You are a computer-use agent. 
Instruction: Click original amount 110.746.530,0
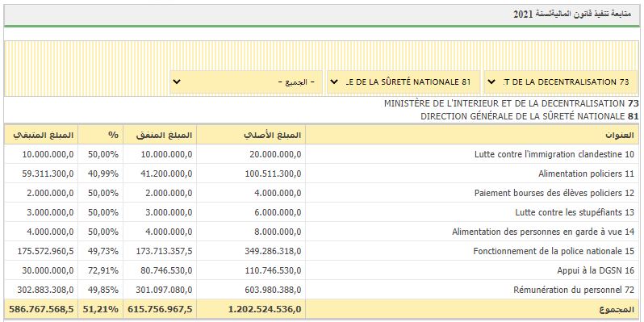273,270
